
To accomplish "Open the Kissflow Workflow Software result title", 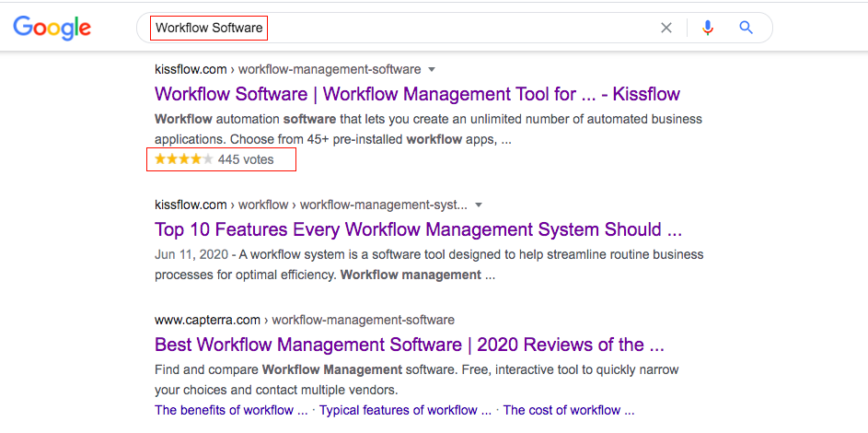I will 417,94.
